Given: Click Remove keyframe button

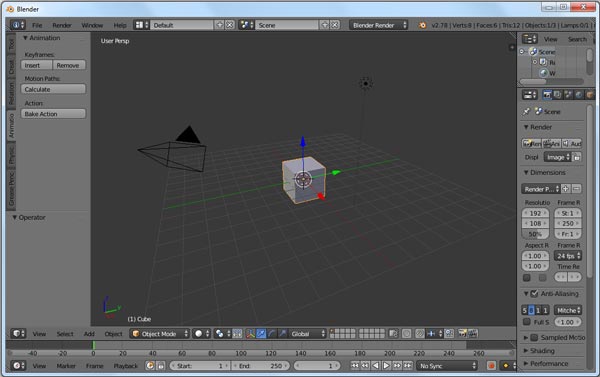Looking at the screenshot, I should click(x=69, y=65).
